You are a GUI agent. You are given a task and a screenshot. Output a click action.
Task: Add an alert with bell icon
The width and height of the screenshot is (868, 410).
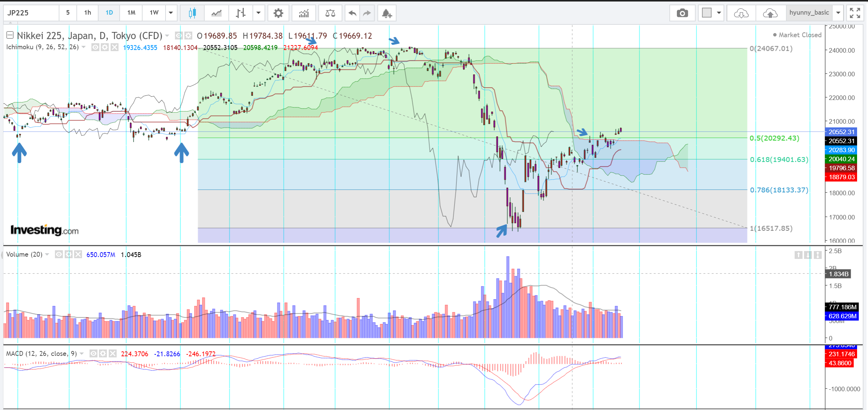tap(387, 13)
